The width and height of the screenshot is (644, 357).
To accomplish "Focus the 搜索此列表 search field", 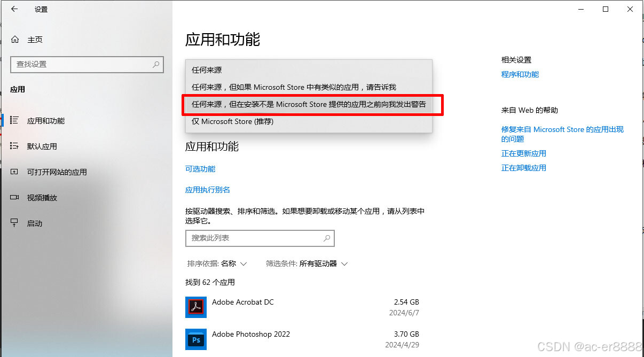I will [x=260, y=238].
